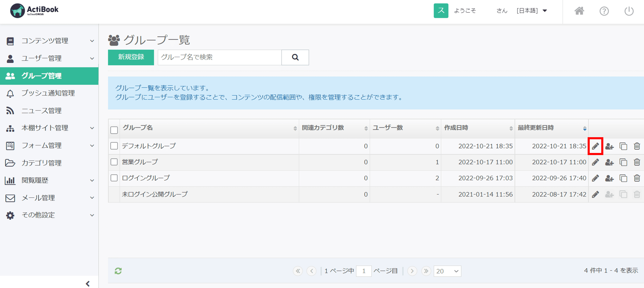Click the グループ名で検索 search field
This screenshot has width=644, height=288.
click(x=220, y=57)
